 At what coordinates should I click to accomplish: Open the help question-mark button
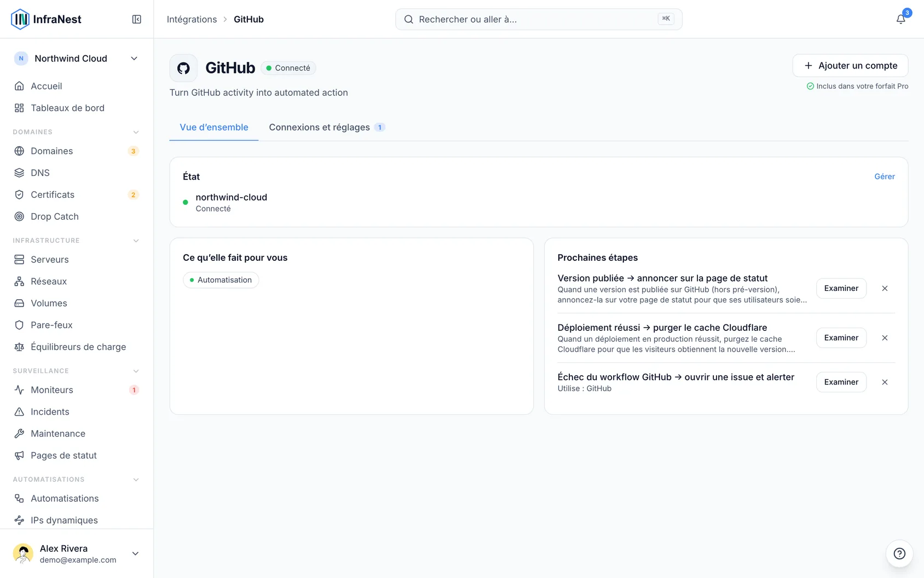tap(899, 553)
